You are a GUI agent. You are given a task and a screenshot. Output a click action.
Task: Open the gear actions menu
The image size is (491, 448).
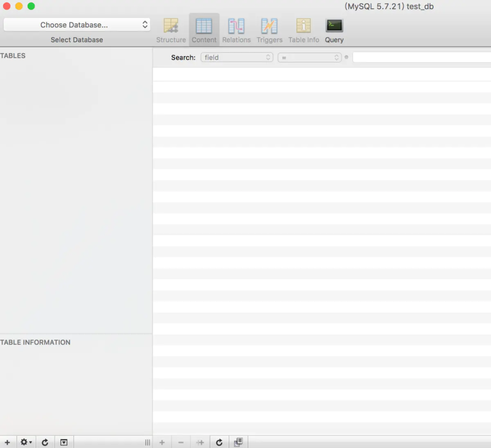point(26,442)
